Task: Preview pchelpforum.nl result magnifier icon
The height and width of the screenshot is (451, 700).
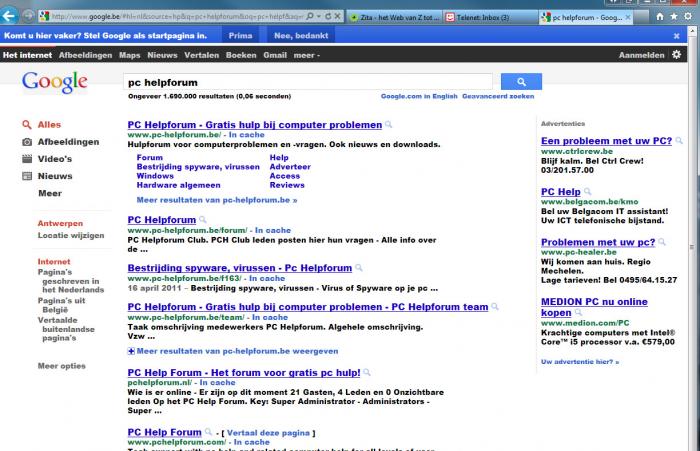Action: (x=367, y=372)
